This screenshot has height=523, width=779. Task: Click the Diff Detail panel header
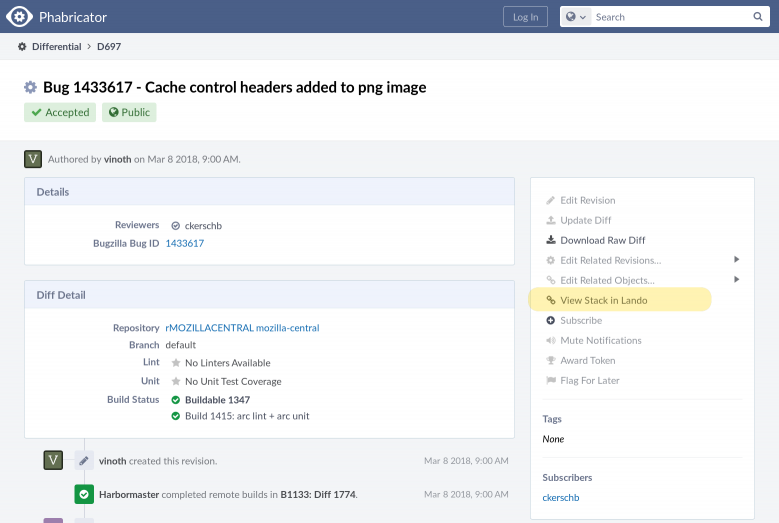269,295
